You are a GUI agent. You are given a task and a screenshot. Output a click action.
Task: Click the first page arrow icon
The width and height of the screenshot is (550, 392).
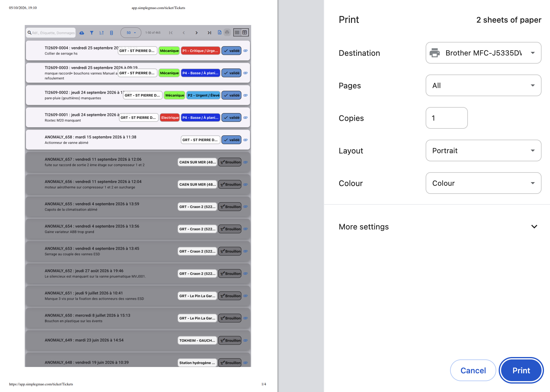pos(171,33)
